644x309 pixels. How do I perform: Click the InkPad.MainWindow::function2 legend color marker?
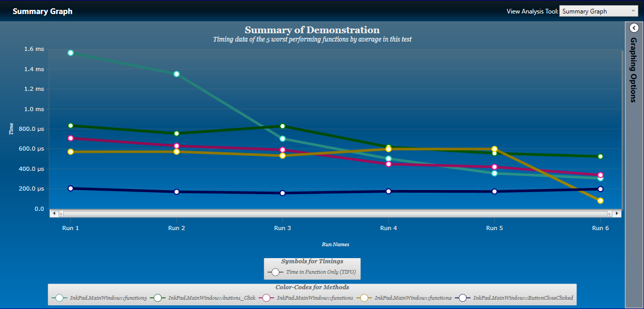click(365, 298)
